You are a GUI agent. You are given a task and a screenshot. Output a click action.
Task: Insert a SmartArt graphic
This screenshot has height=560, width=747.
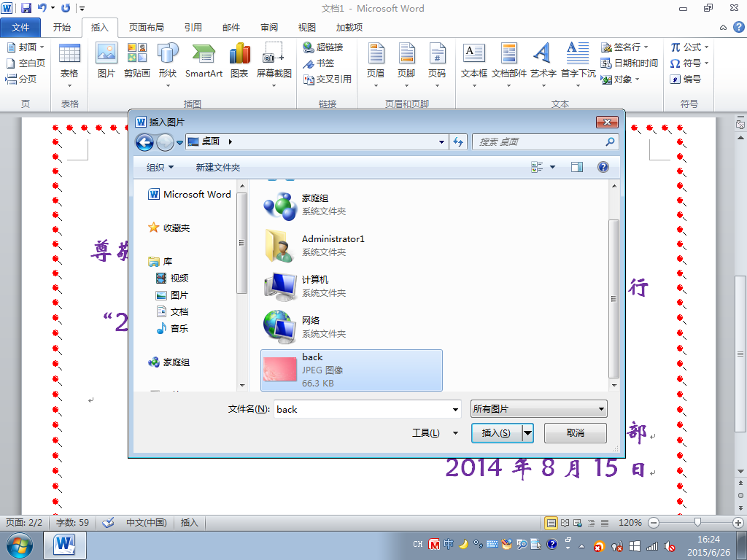[204, 60]
